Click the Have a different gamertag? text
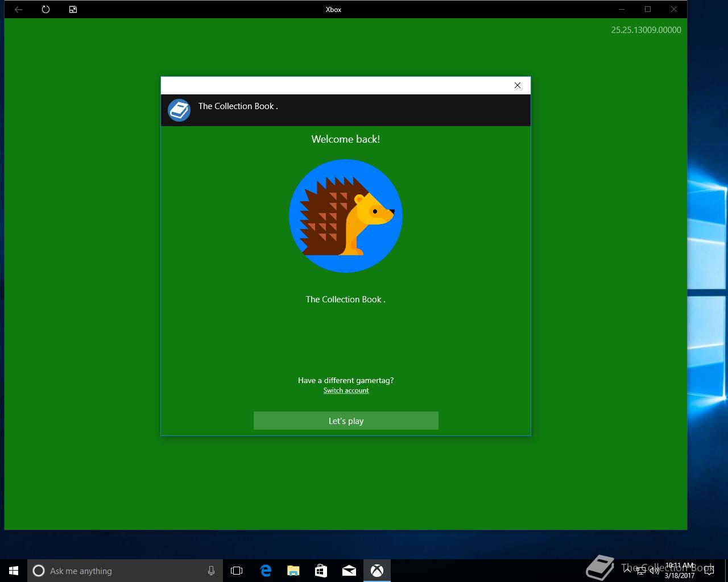The image size is (728, 582). [346, 380]
